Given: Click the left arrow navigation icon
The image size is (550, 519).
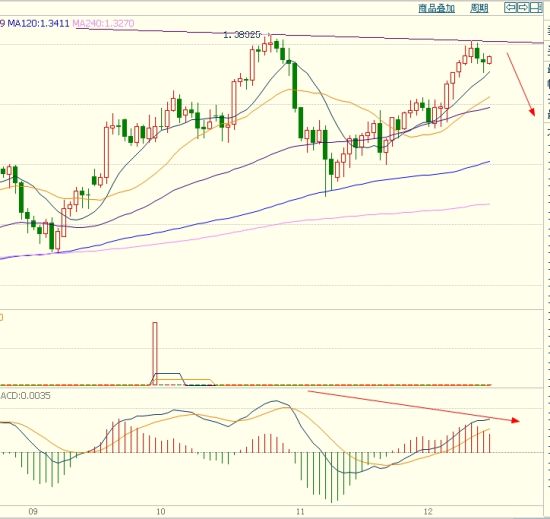Looking at the screenshot, I should coord(510,7).
